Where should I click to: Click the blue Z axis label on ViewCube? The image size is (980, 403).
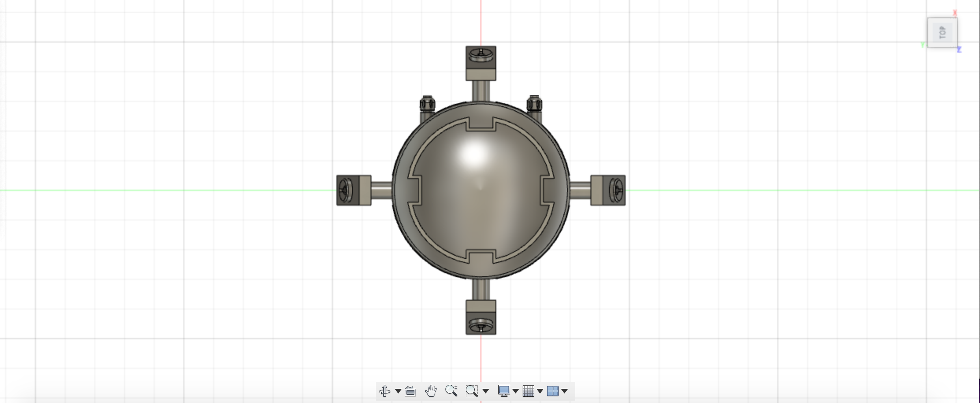959,50
